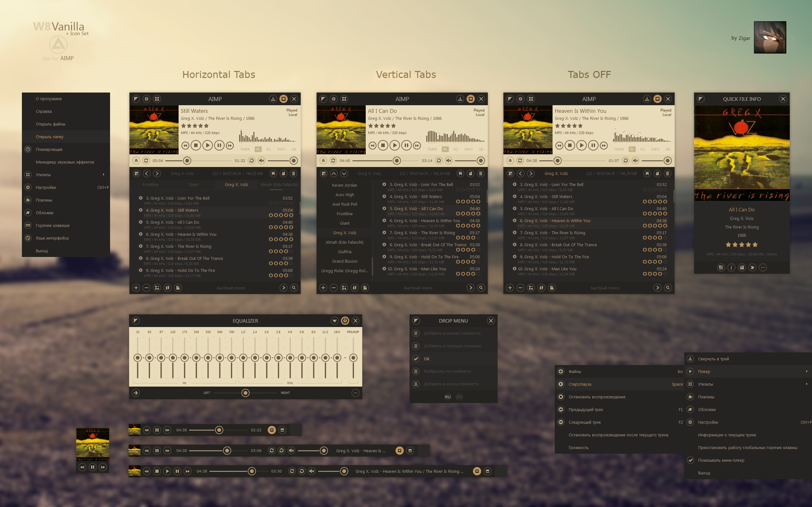Switch drop menu language to EN
812x507 pixels.
459,397
